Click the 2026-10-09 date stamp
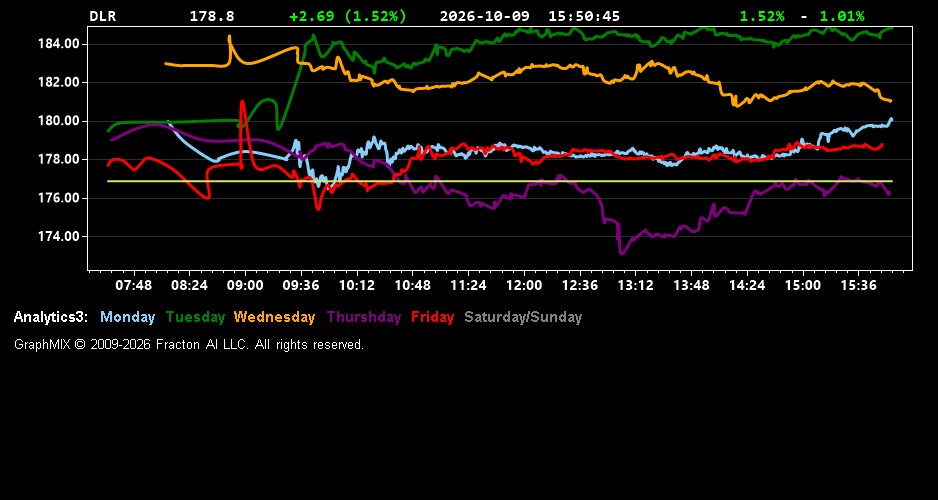The height and width of the screenshot is (500, 938). coord(485,17)
